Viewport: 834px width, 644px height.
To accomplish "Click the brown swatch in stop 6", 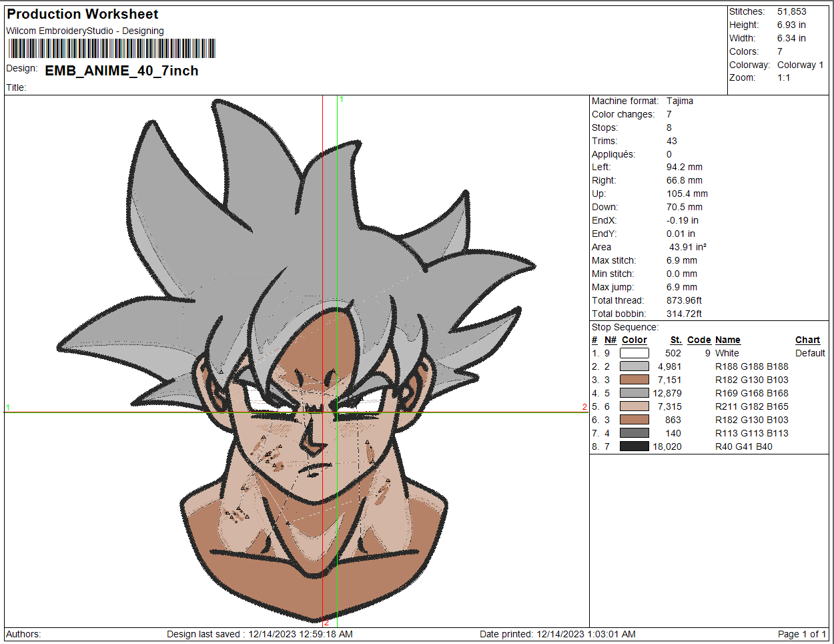I will coord(634,420).
